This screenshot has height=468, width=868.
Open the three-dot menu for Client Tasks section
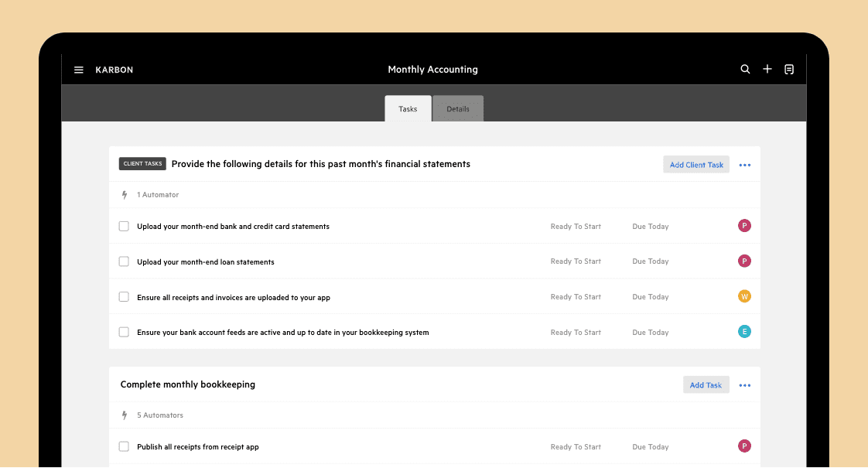pyautogui.click(x=744, y=165)
